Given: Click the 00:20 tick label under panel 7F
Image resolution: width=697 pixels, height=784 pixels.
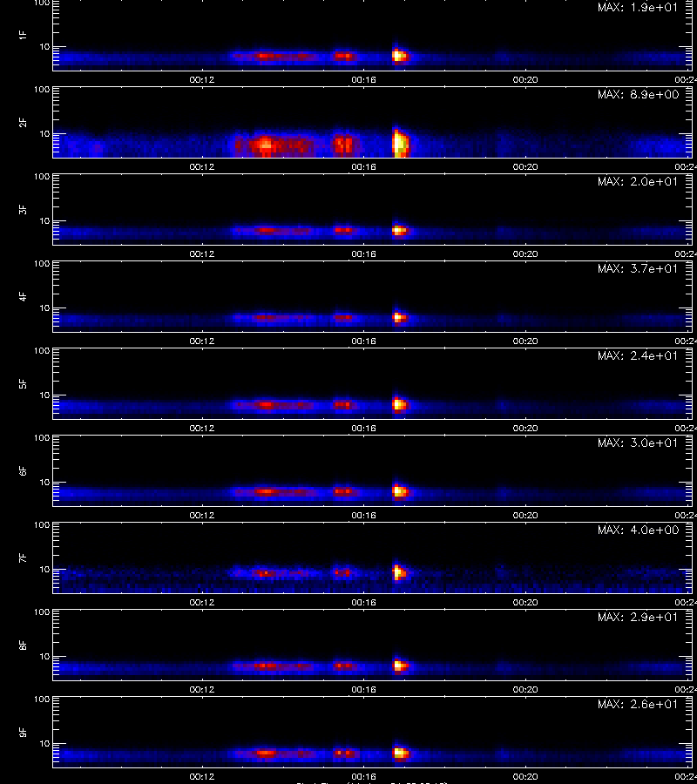Looking at the screenshot, I should 525,603.
